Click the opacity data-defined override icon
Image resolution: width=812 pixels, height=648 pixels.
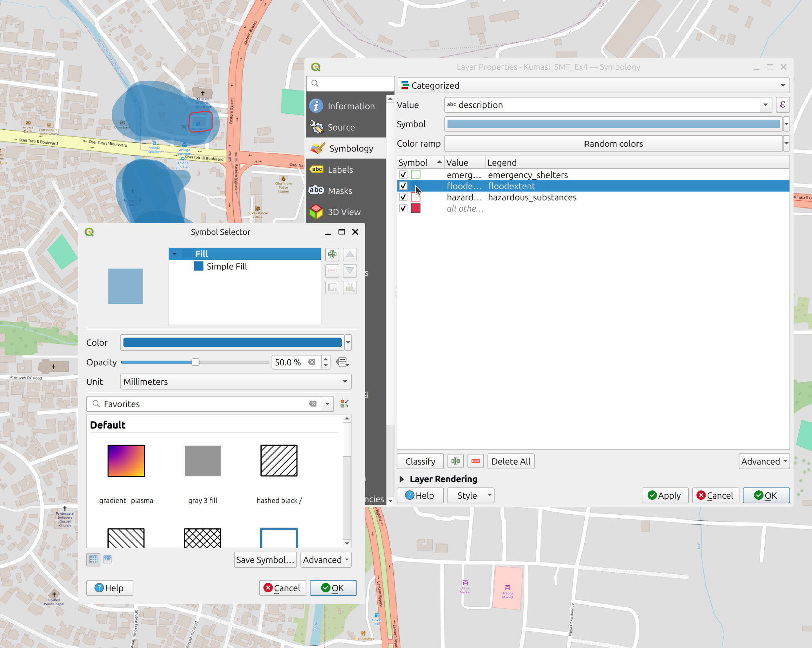coord(342,362)
